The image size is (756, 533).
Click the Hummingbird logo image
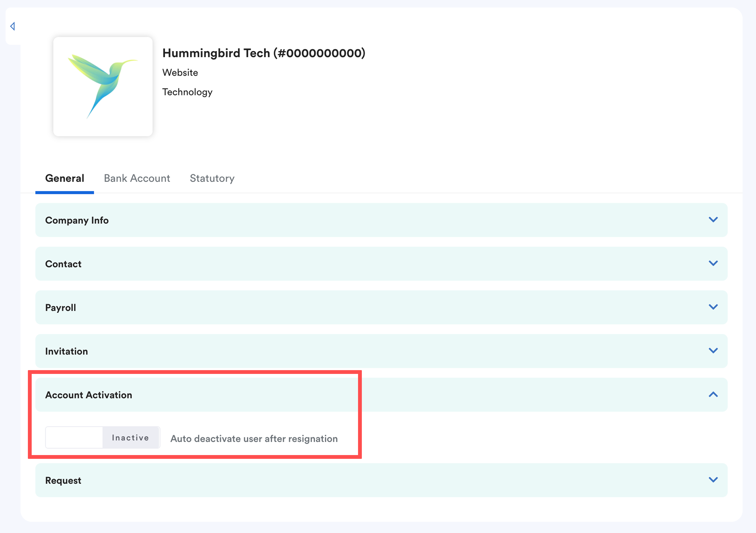click(x=103, y=87)
